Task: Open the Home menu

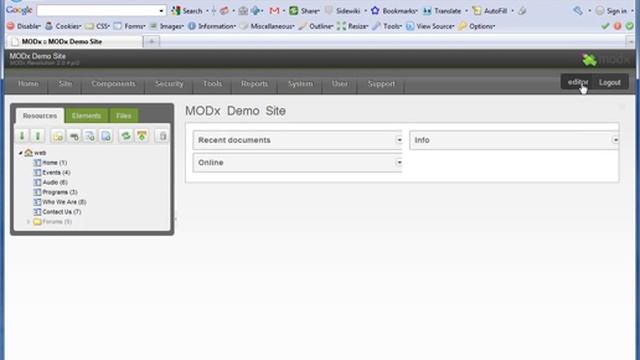Action: pos(28,84)
